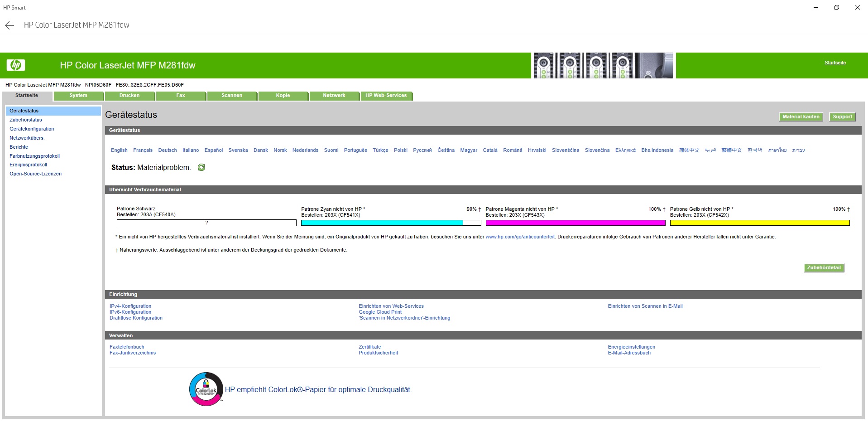Open the Scannen tab
Image resolution: width=868 pixels, height=427 pixels.
point(232,96)
